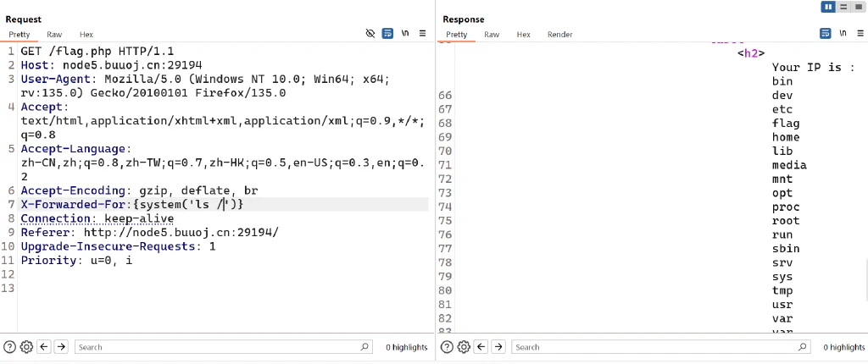The width and height of the screenshot is (868, 364).
Task: Switch Request view to Raw tab
Action: pyautogui.click(x=54, y=35)
